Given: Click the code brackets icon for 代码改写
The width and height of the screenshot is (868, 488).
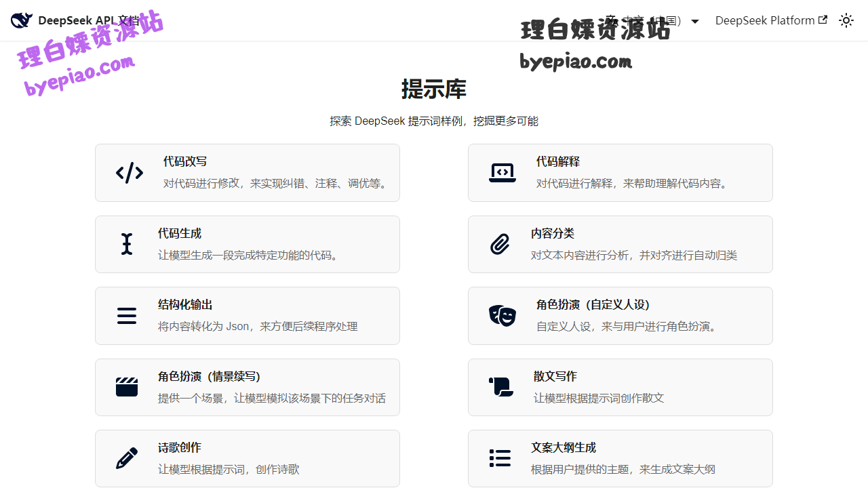Looking at the screenshot, I should click(x=130, y=173).
